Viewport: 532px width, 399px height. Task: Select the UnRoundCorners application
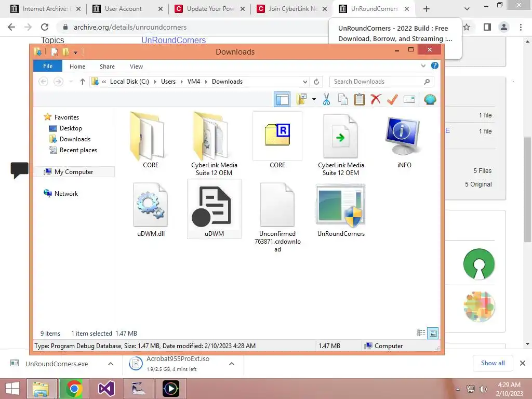[341, 209]
